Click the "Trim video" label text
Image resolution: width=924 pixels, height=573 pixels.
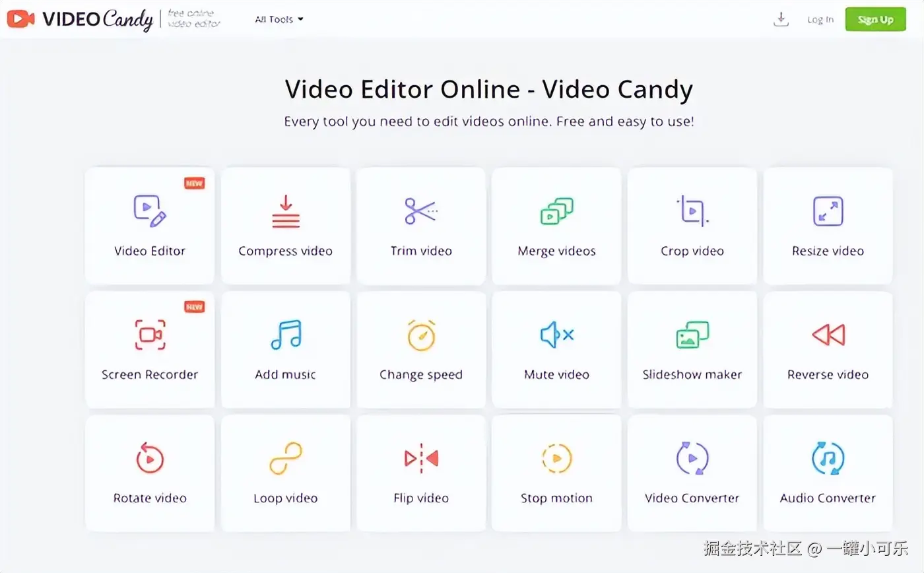coord(421,251)
